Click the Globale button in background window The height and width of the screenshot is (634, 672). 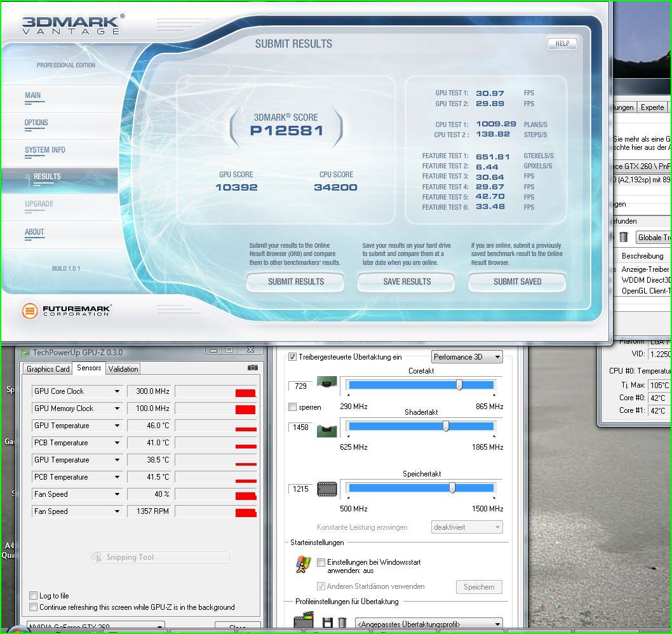pos(653,237)
